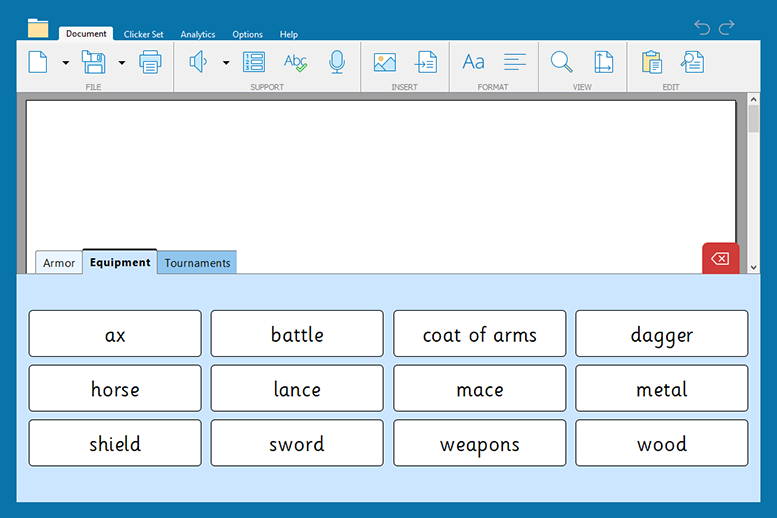Click the red backspace delete button

(x=720, y=259)
